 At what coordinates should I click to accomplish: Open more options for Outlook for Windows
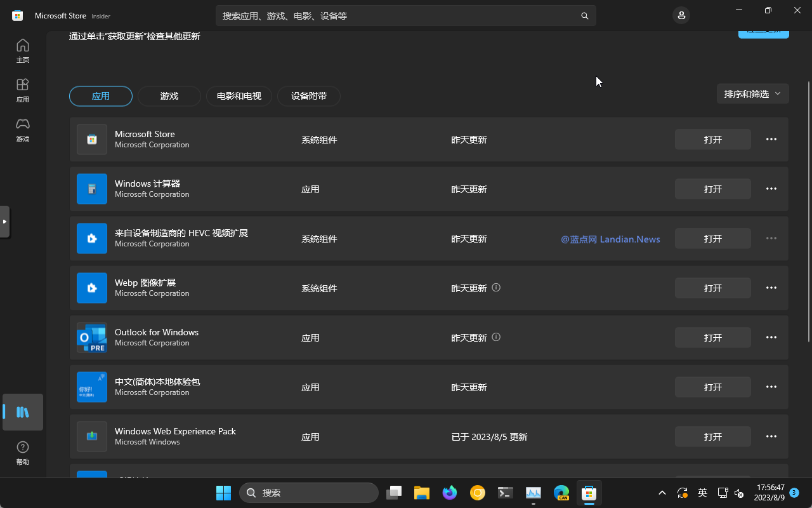click(x=771, y=337)
